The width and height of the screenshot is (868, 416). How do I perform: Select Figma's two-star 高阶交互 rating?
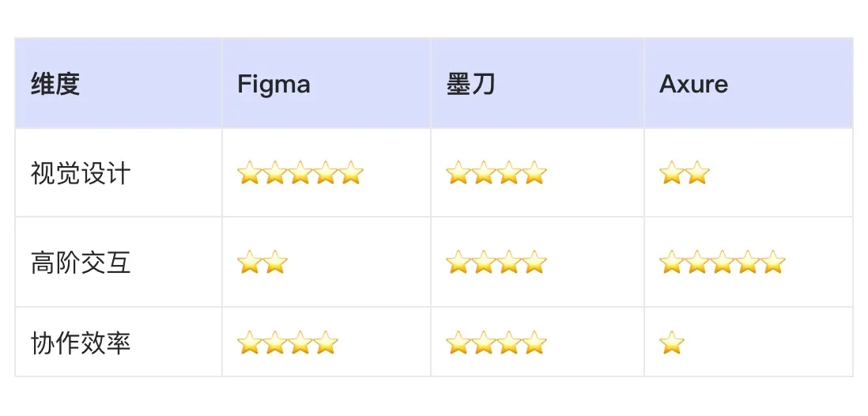(262, 263)
